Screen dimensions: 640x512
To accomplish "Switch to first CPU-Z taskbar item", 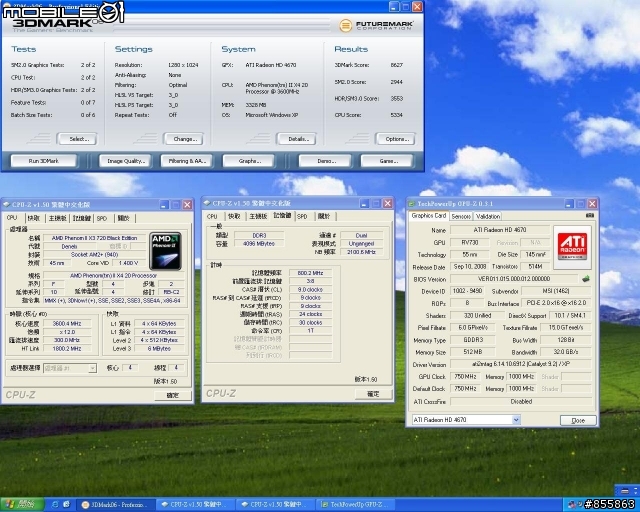I will [196, 505].
